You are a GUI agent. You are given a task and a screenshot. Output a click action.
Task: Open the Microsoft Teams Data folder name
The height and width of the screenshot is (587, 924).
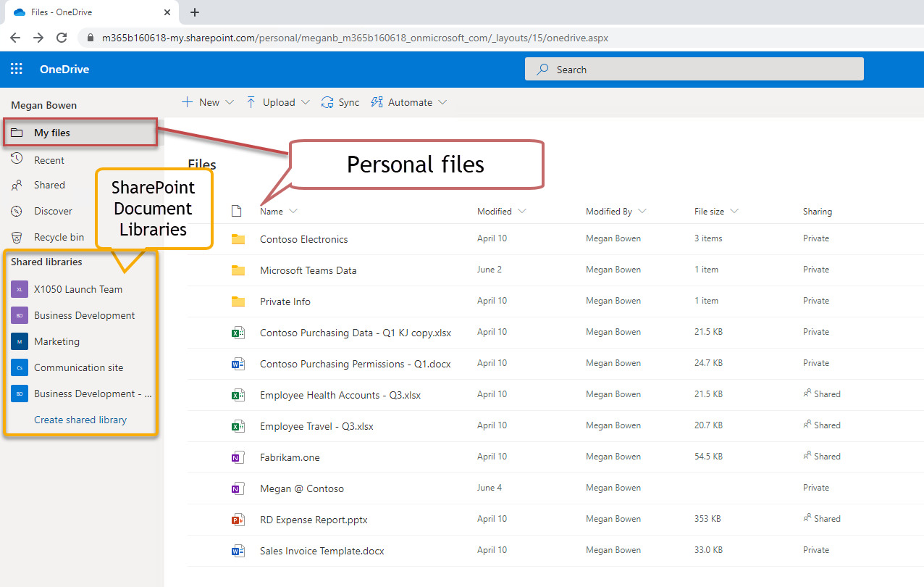308,270
